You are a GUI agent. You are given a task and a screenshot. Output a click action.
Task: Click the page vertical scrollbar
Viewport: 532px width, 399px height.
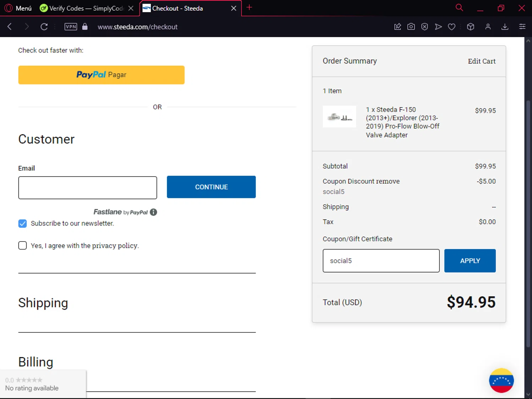coord(528,223)
